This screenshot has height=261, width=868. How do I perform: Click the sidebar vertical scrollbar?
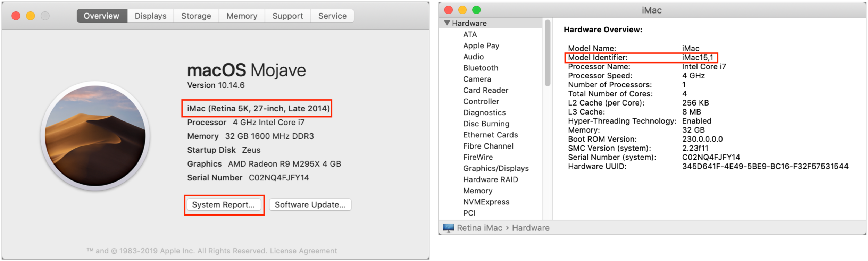(x=548, y=53)
